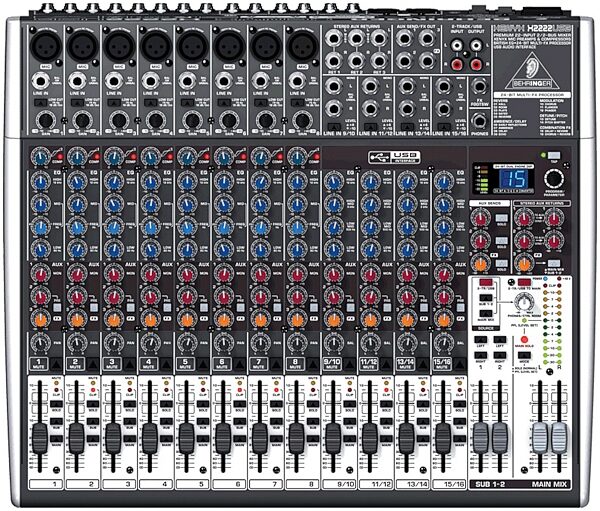Select the channel 1 XLR mic input
This screenshot has width=600, height=511.
click(x=46, y=45)
